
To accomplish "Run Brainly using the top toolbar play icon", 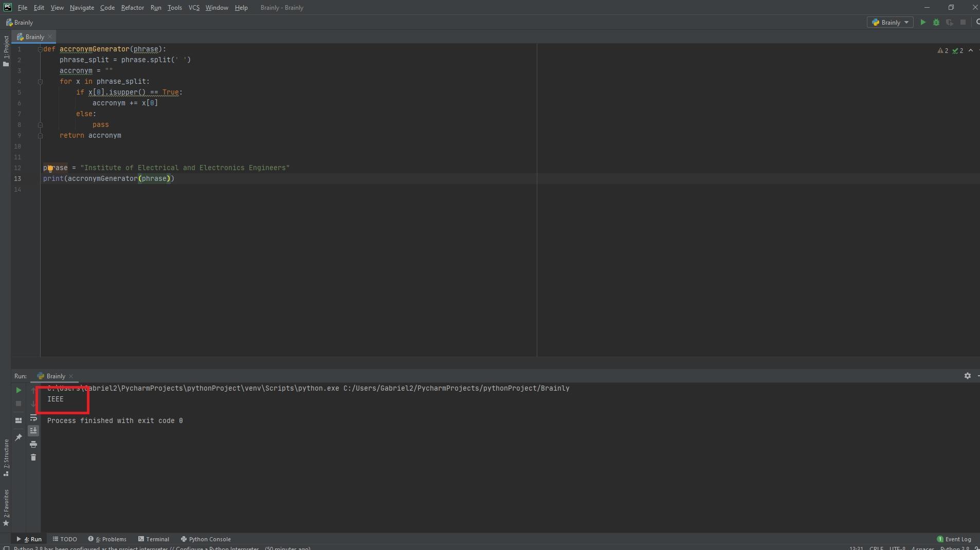I will click(923, 23).
